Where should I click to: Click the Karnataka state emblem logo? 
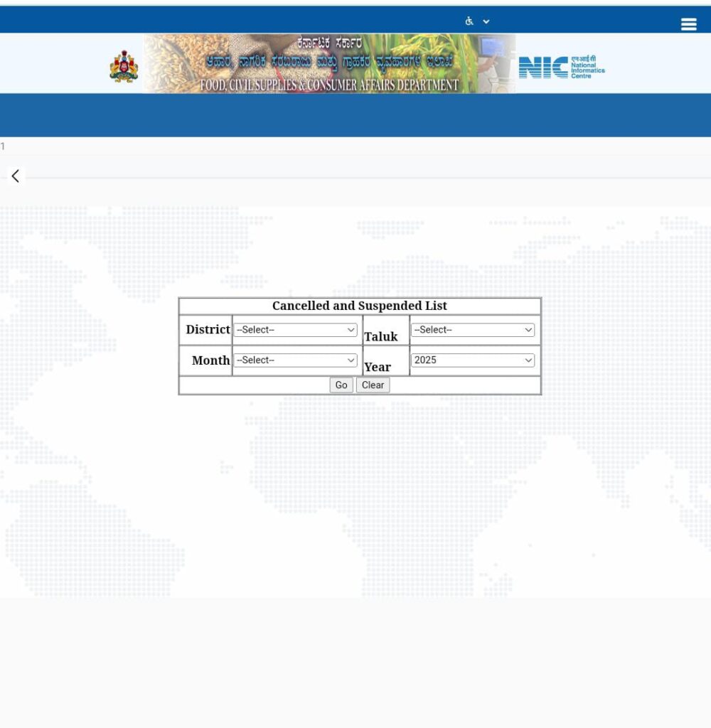click(124, 66)
